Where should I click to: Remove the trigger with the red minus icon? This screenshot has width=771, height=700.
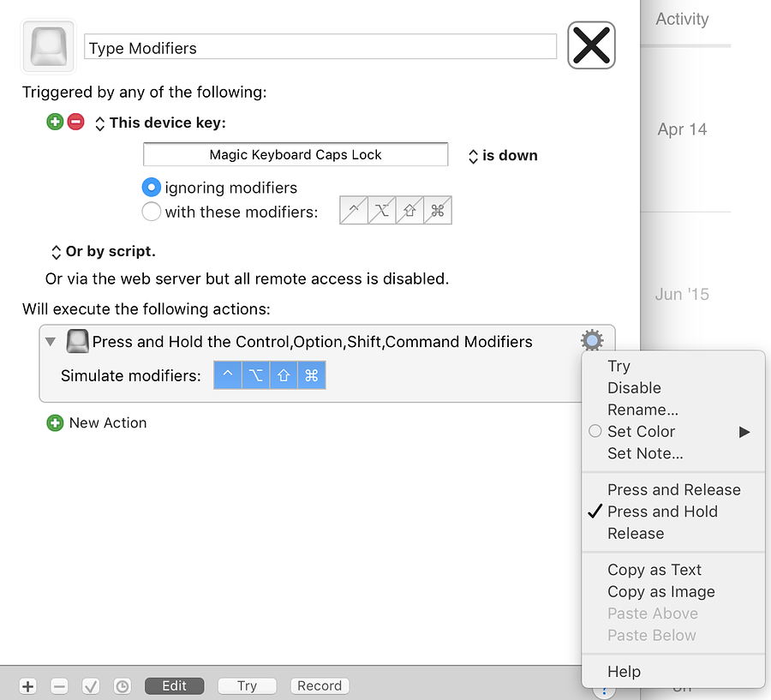point(75,122)
